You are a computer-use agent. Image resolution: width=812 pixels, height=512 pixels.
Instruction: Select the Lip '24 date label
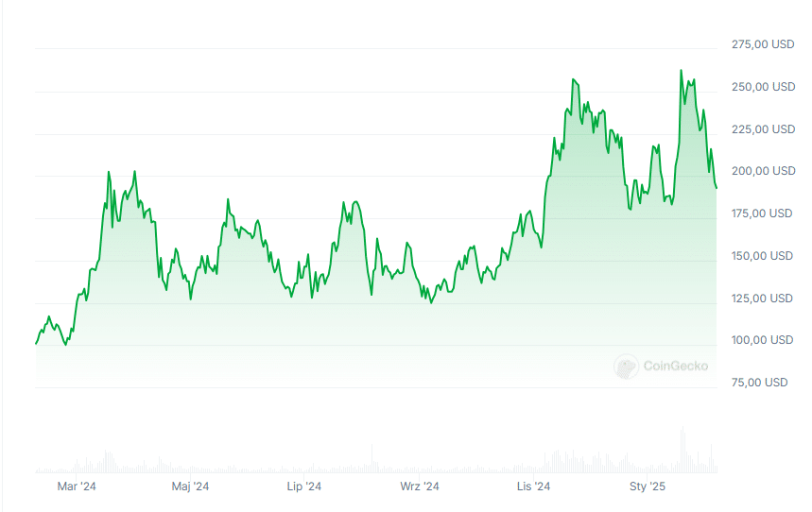(x=304, y=486)
